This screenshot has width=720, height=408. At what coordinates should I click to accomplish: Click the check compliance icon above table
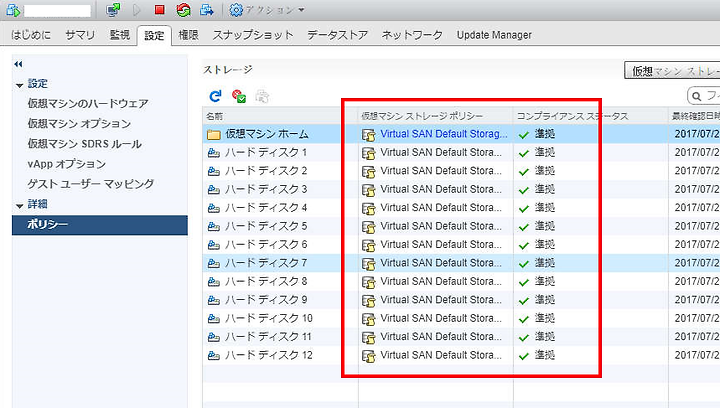[x=239, y=96]
